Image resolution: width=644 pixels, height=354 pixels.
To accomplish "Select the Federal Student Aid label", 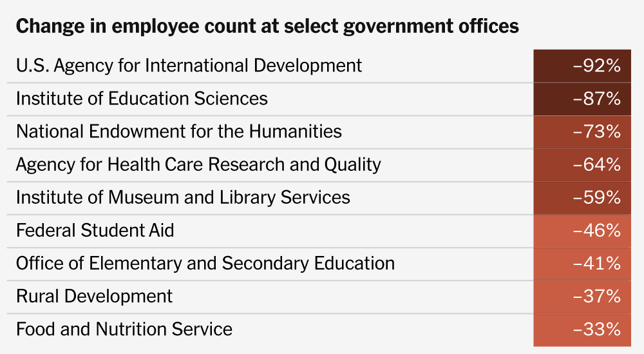I will click(x=95, y=230).
